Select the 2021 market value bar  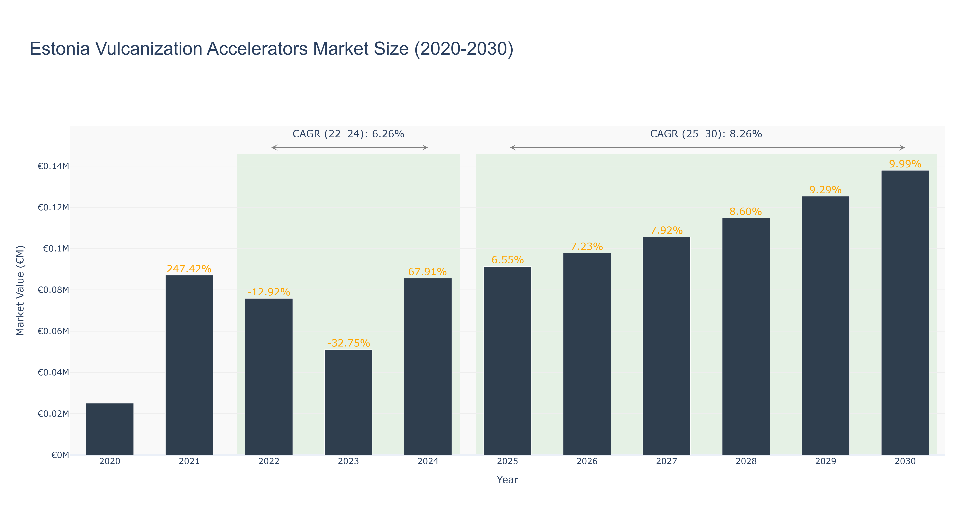[x=189, y=365]
